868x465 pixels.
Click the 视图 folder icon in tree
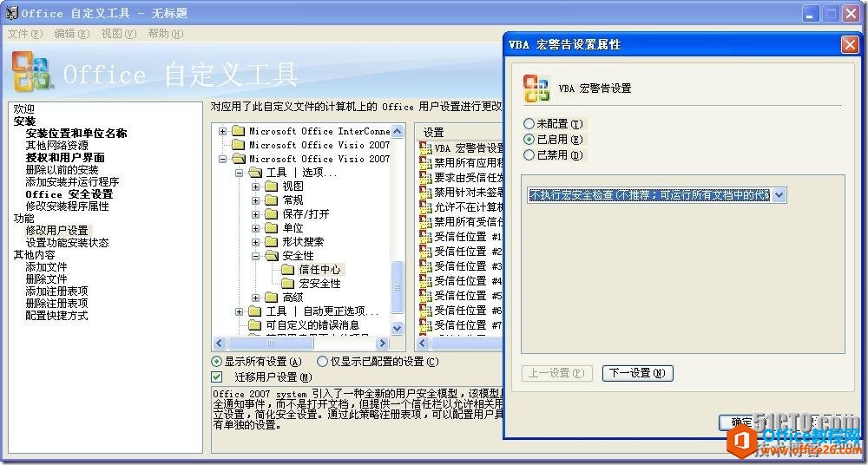tap(271, 187)
